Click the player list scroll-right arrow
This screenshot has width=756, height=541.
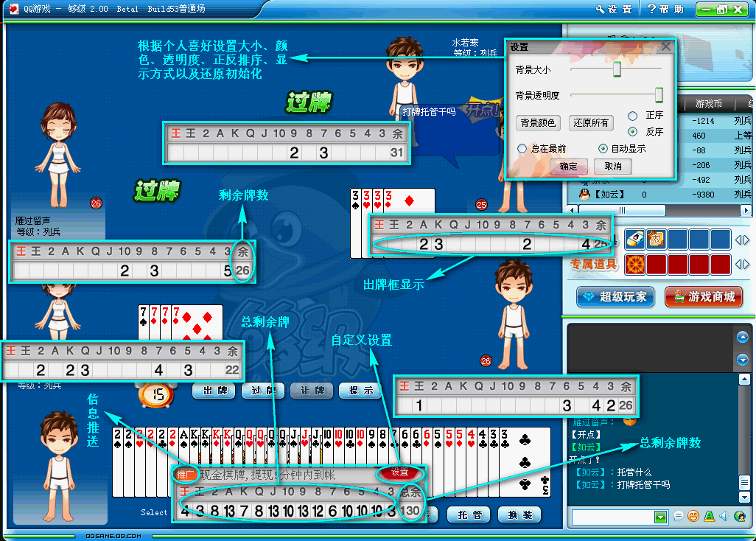coord(746,210)
